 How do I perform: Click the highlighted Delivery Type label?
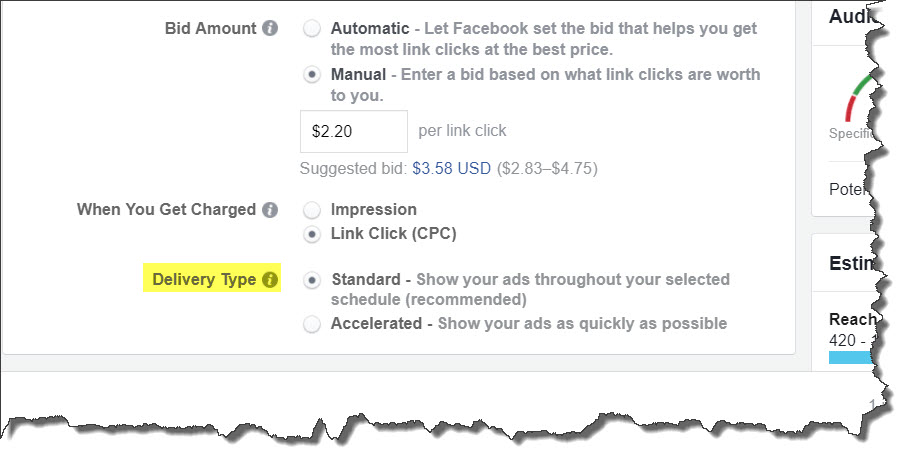pos(204,279)
